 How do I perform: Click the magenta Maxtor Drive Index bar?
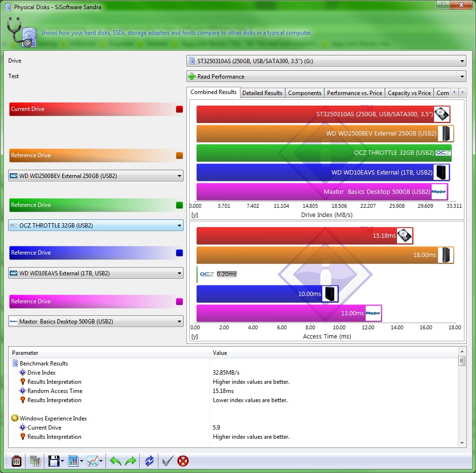point(322,192)
